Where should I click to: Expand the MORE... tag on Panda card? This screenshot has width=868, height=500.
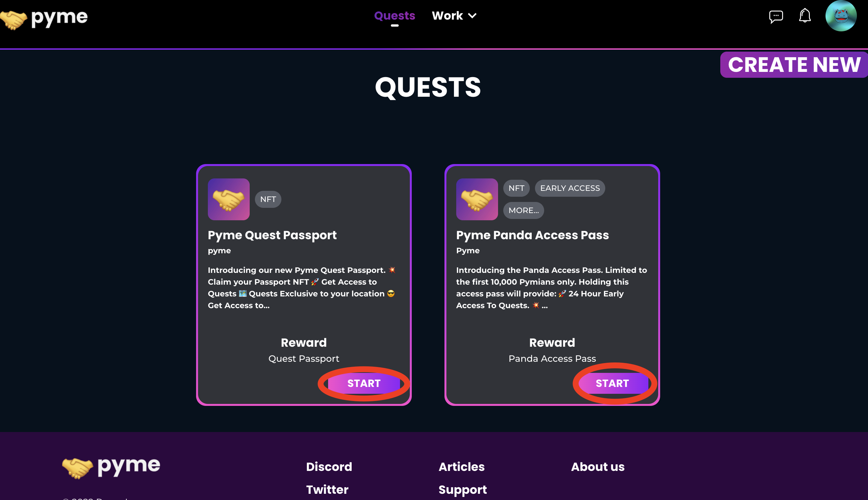(523, 210)
